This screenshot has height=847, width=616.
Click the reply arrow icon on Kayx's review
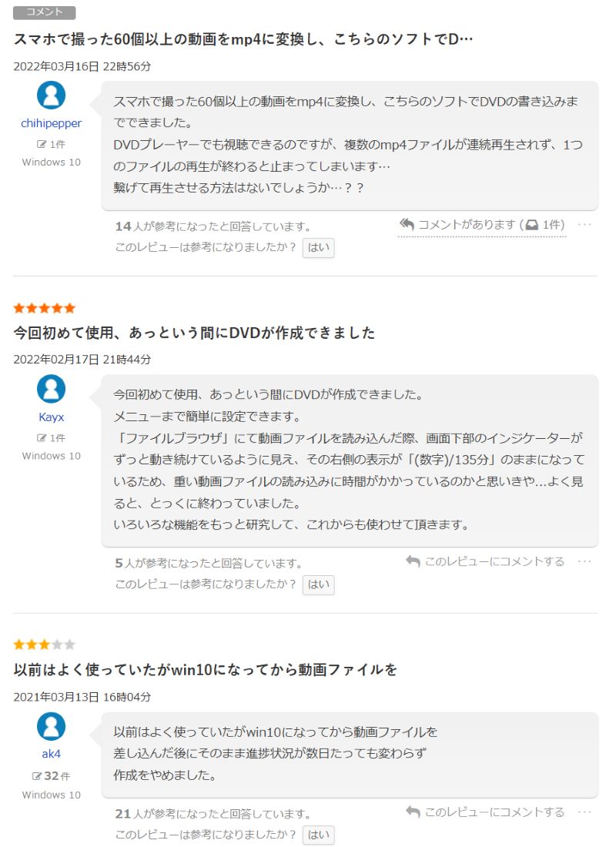pos(412,561)
